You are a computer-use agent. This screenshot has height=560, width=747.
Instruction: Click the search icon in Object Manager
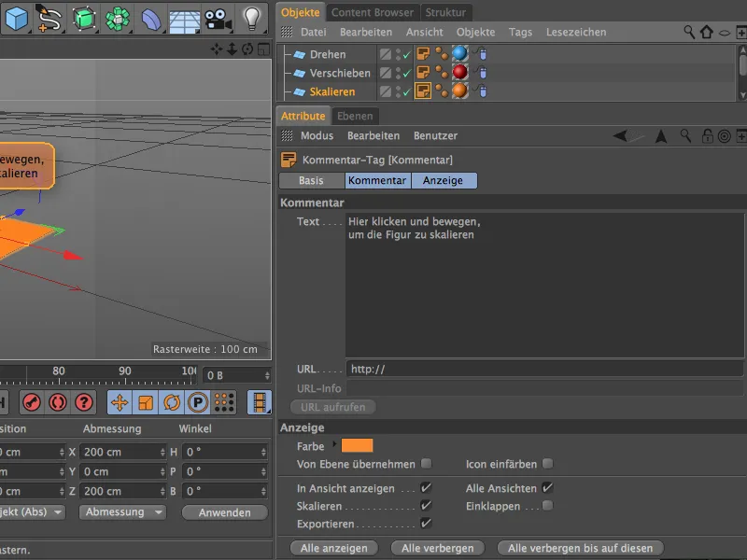pos(689,32)
